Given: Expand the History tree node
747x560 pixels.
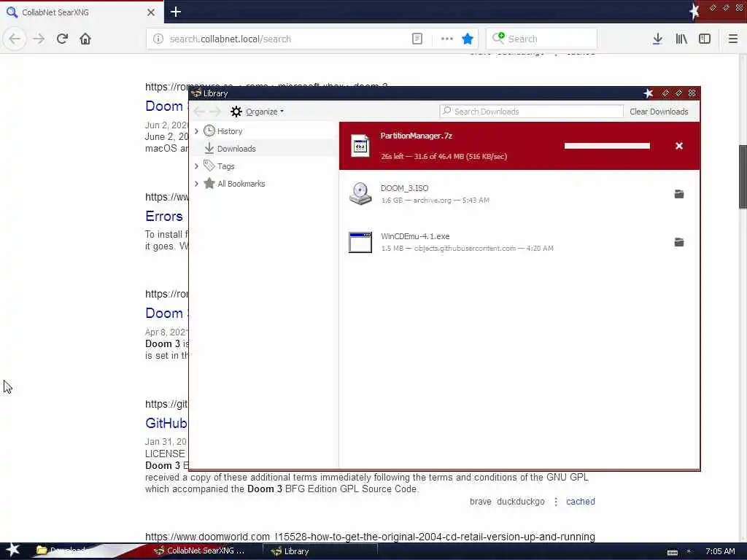Looking at the screenshot, I should [x=196, y=131].
